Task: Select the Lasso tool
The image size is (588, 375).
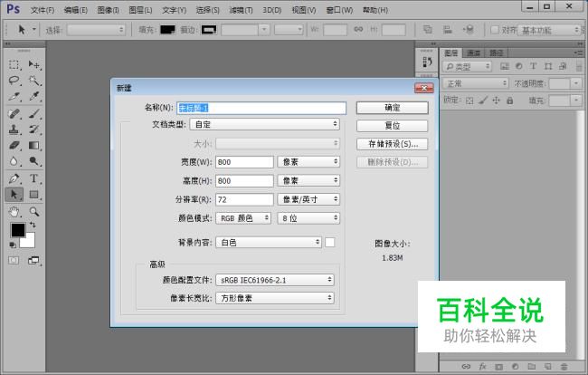Action: 14,81
